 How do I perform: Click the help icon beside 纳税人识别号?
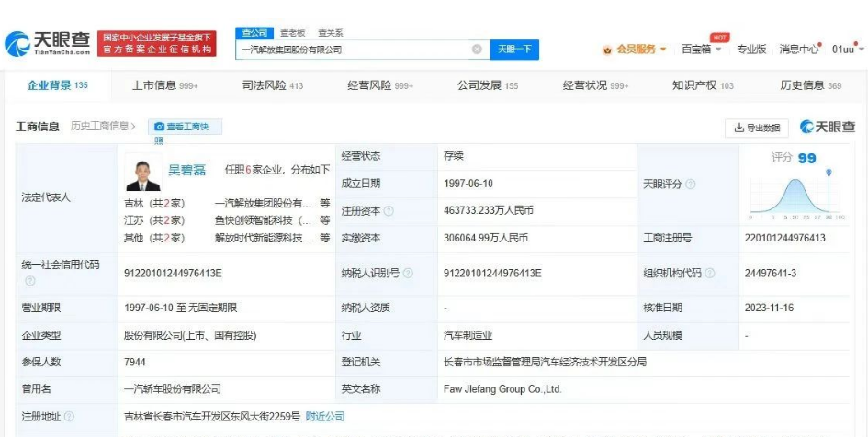(408, 274)
